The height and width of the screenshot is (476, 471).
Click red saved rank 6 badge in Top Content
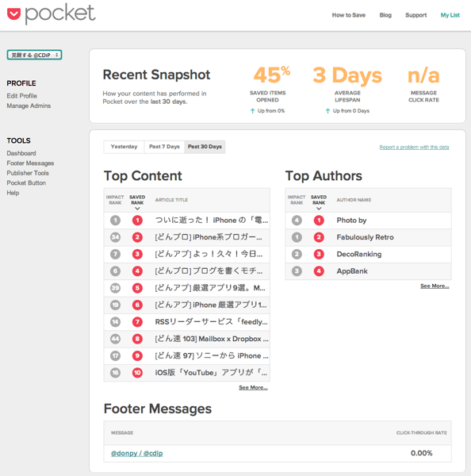click(x=137, y=305)
